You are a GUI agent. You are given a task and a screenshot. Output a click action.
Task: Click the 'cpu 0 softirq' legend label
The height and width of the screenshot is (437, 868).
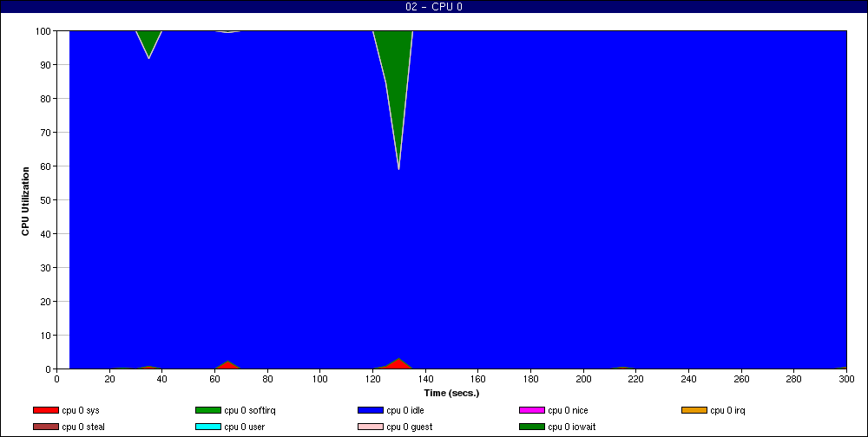click(x=250, y=410)
